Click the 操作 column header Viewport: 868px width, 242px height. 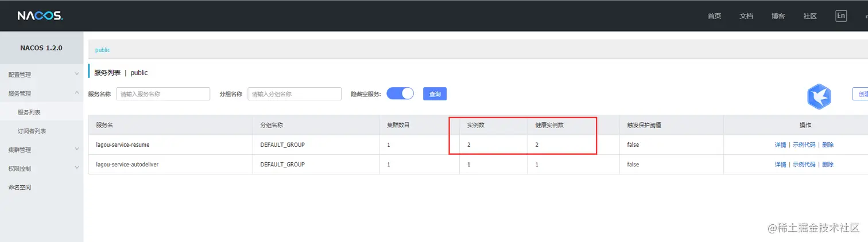coord(804,125)
